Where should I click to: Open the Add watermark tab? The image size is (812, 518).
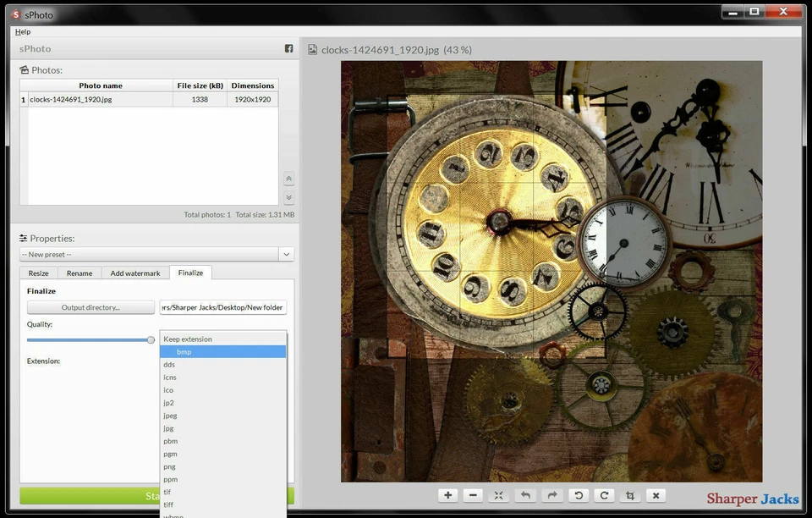[x=134, y=273]
